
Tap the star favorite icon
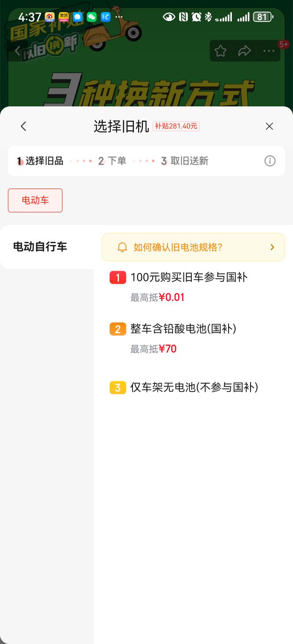point(221,51)
